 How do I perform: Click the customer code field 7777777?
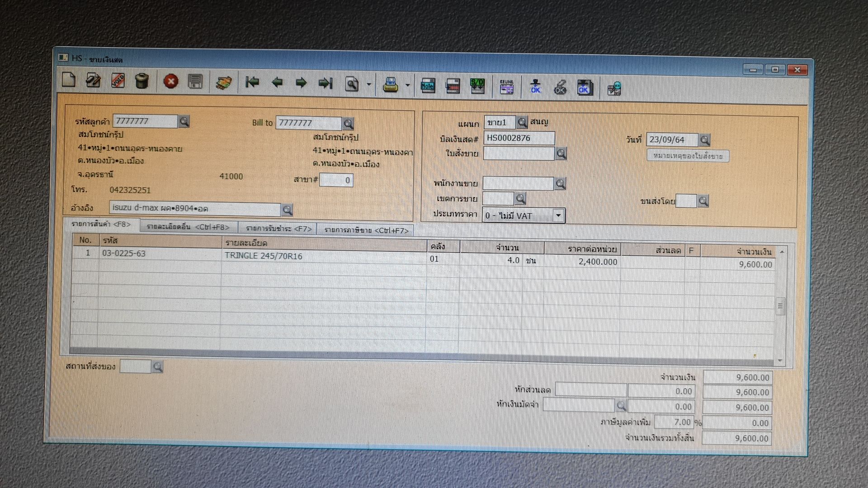pos(145,121)
